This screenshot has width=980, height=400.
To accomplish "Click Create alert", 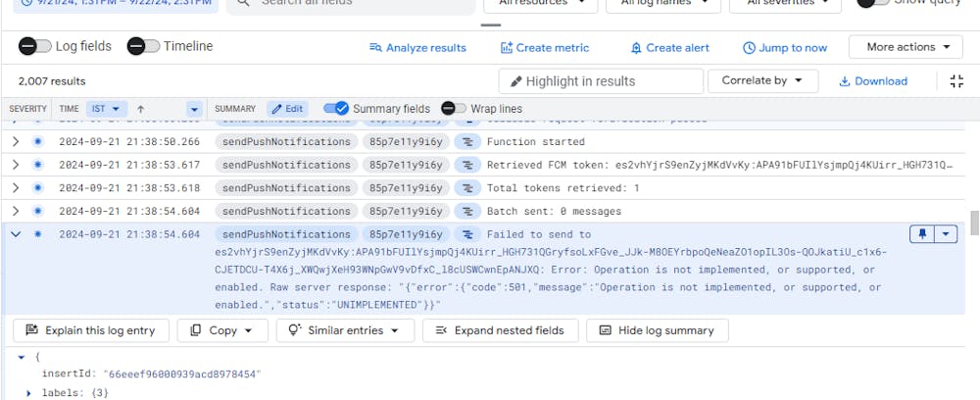I will (669, 47).
